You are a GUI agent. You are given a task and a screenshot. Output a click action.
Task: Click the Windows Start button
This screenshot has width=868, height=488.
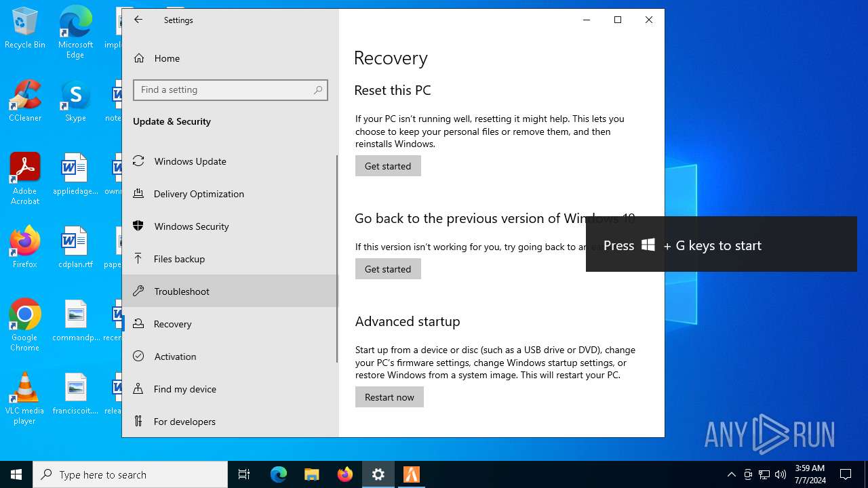point(16,474)
